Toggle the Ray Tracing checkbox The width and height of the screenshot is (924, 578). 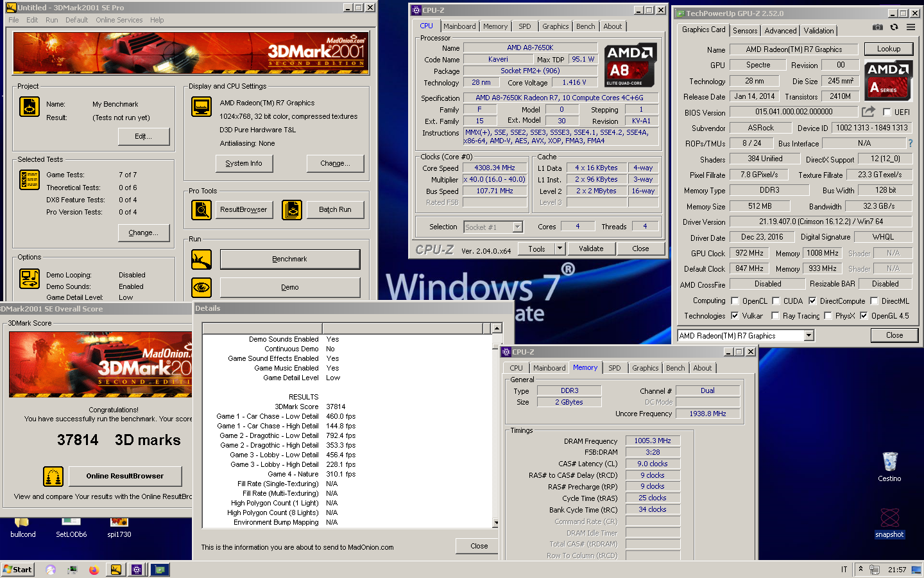coord(775,315)
